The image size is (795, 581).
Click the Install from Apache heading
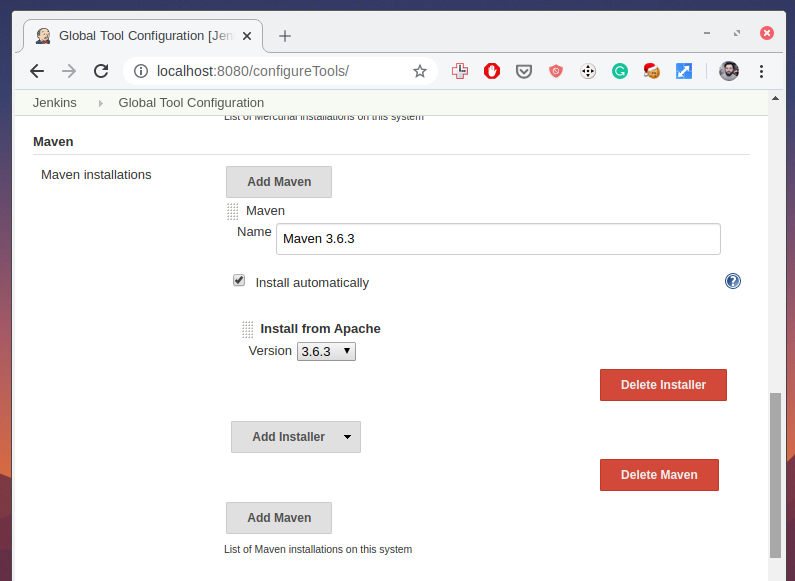pos(320,329)
